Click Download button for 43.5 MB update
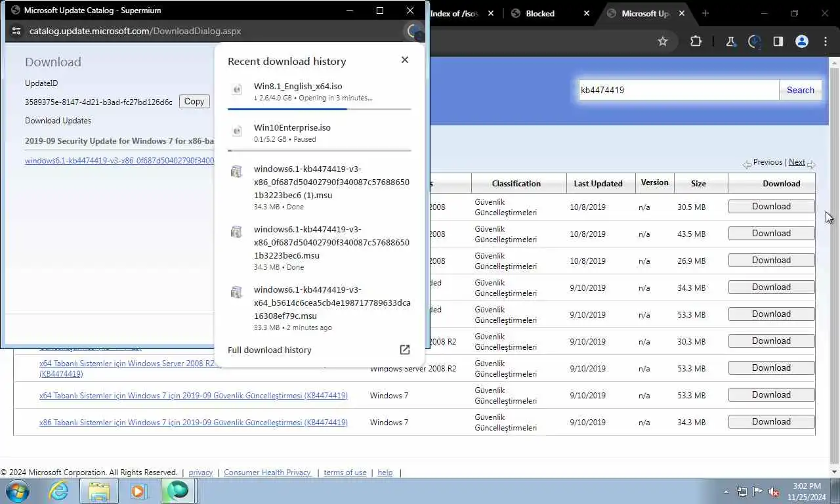840x504 pixels. pyautogui.click(x=771, y=233)
